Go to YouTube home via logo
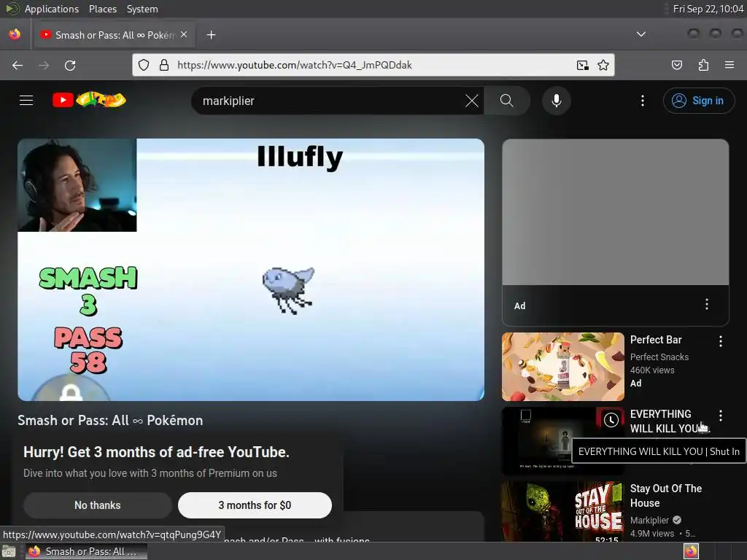The width and height of the screenshot is (747, 560). 89,100
